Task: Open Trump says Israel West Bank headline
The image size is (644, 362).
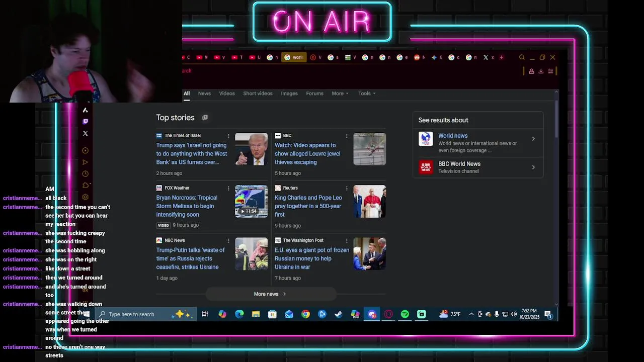Action: pos(192,154)
